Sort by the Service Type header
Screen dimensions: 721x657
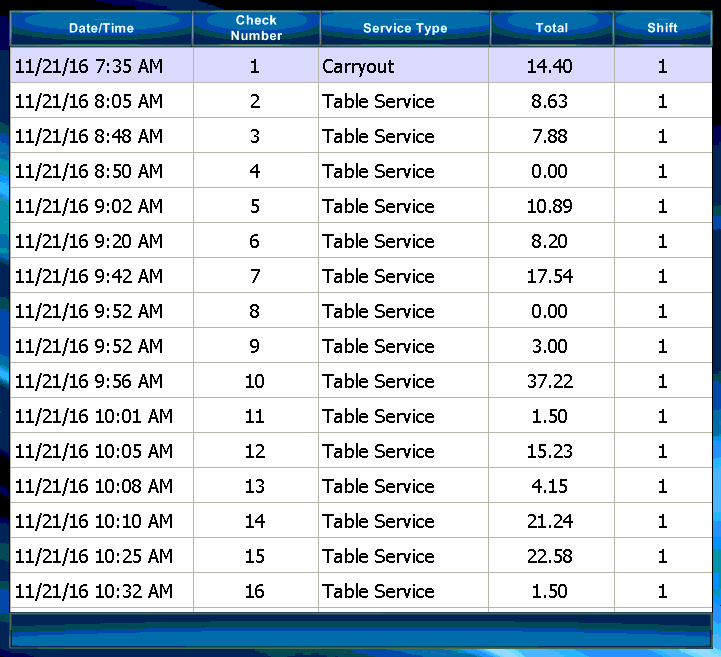[x=404, y=28]
